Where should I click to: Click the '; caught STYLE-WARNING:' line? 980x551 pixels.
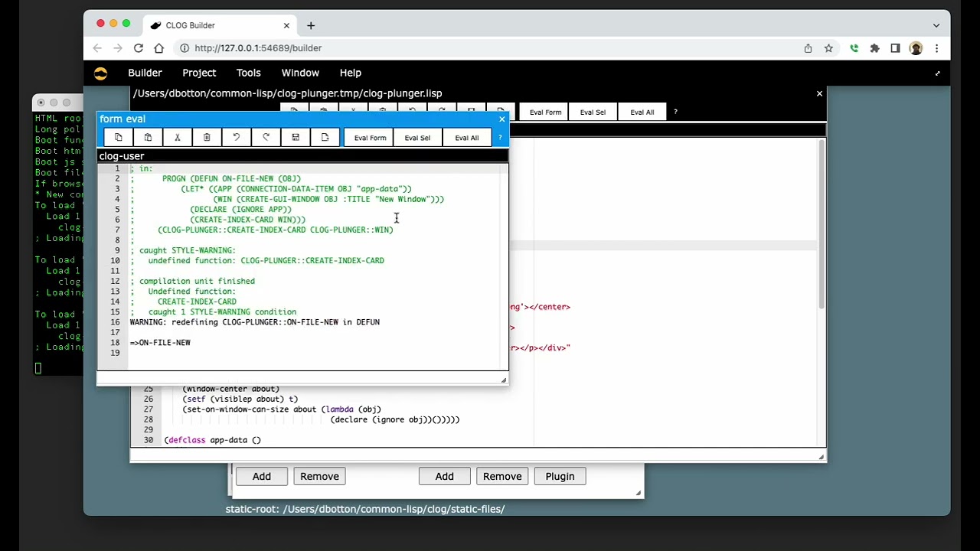183,250
